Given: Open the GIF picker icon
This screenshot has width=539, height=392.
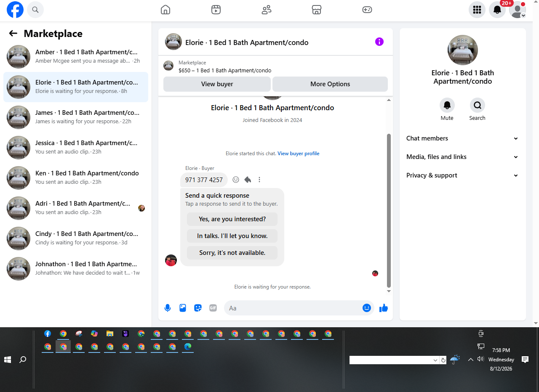Looking at the screenshot, I should (213, 308).
